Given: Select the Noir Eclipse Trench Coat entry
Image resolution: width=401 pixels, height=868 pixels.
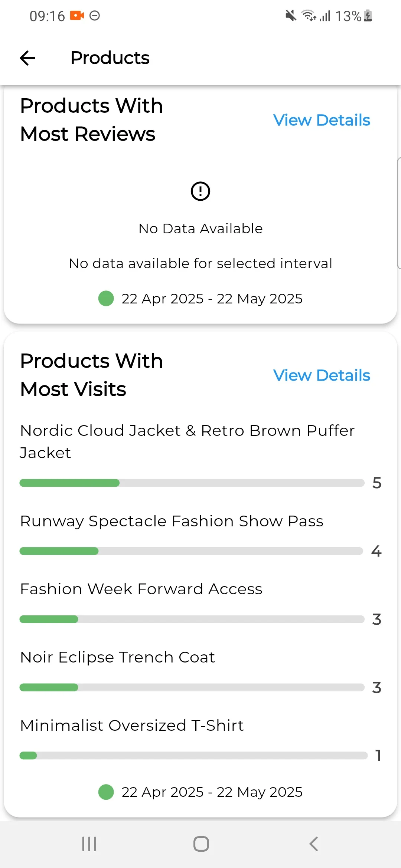Looking at the screenshot, I should point(117,657).
